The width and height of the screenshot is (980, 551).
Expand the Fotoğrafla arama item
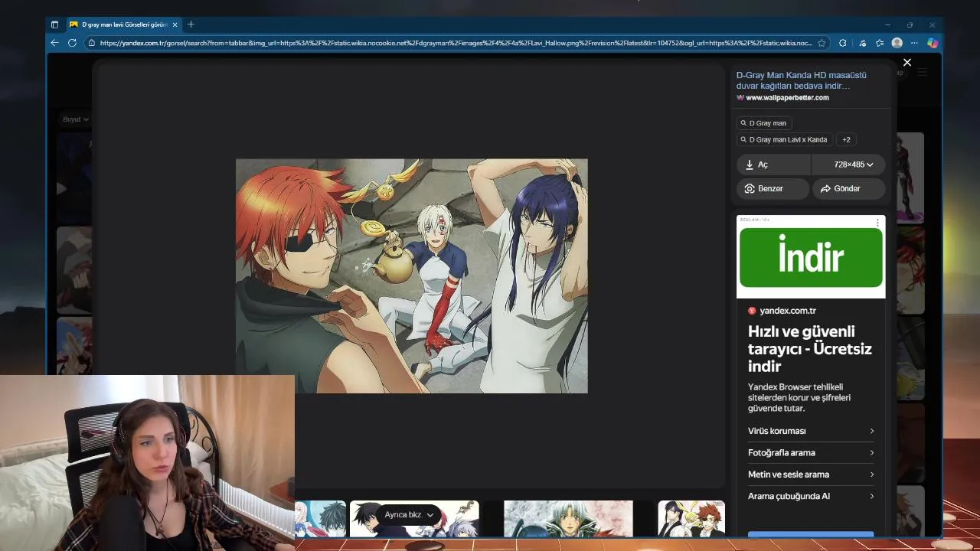tap(811, 452)
